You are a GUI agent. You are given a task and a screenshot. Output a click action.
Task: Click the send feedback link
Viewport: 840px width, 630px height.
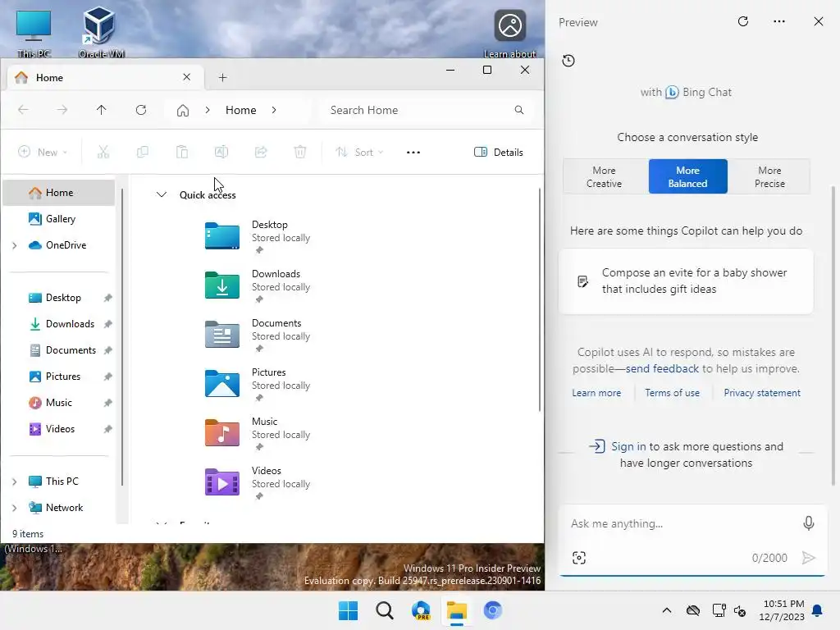662,368
